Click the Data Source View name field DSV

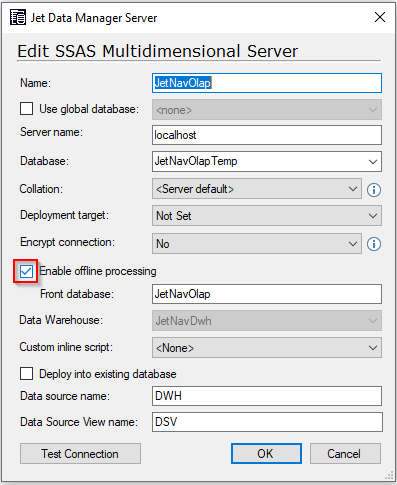[x=267, y=422]
